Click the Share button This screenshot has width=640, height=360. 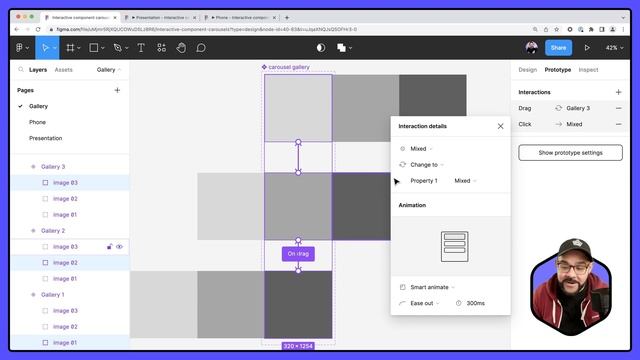[x=558, y=48]
